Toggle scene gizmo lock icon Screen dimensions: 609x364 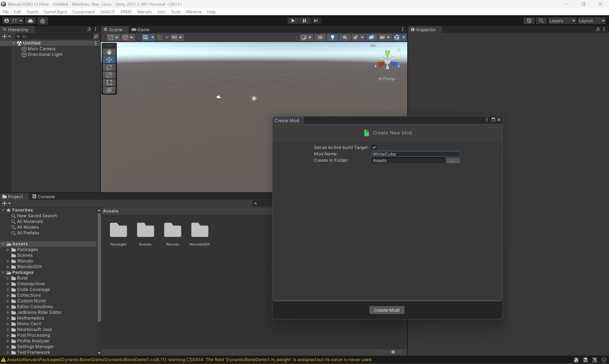[399, 50]
